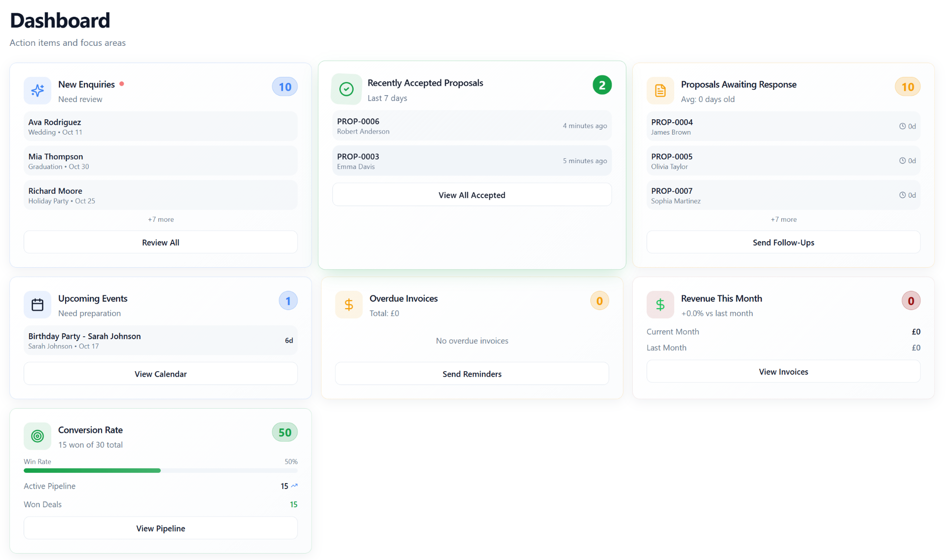Screen dimensions: 947x560
Task: Open PROP-0007 Sophia Martinez proposal
Action: [783, 195]
